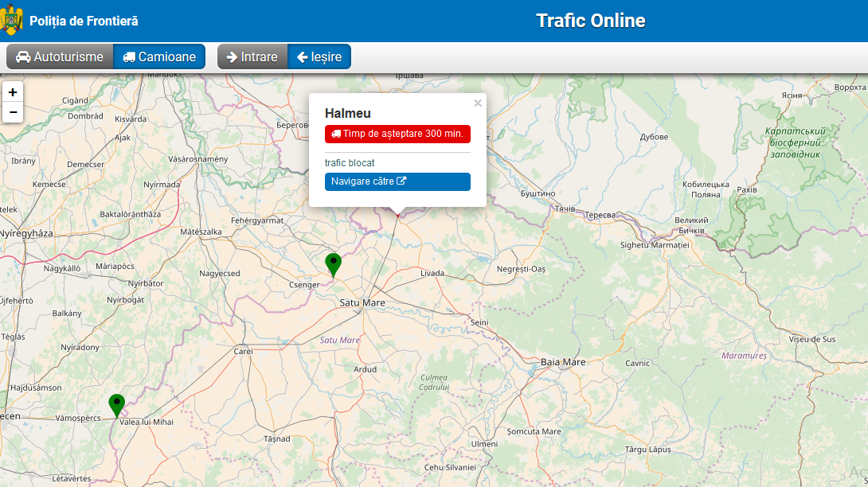Select the Ieșire exit direction
Viewport: 868px width, 487px height.
[x=319, y=57]
